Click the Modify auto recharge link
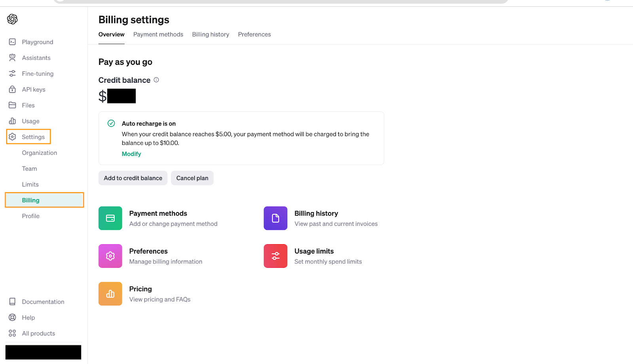The height and width of the screenshot is (364, 633). click(131, 154)
